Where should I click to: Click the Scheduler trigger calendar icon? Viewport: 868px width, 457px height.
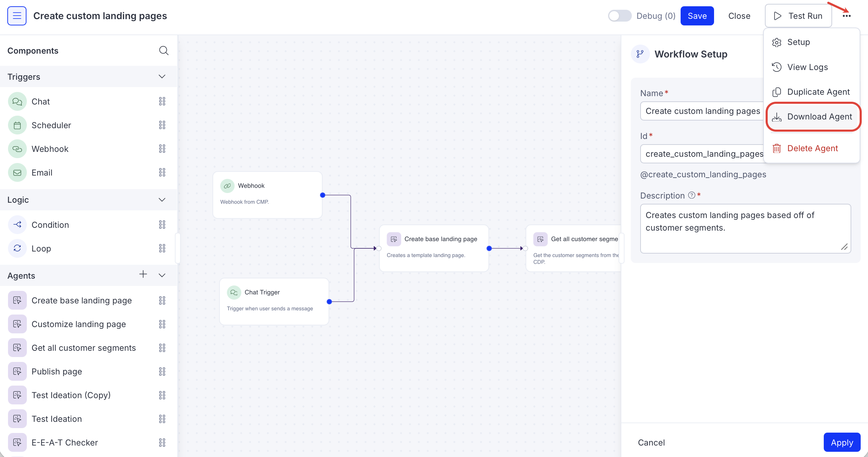point(17,125)
